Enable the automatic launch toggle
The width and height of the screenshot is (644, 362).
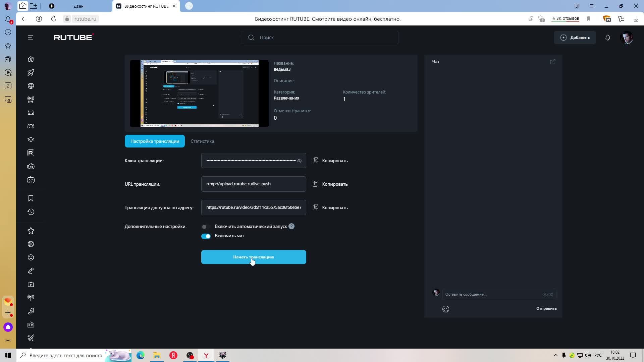[206, 227]
